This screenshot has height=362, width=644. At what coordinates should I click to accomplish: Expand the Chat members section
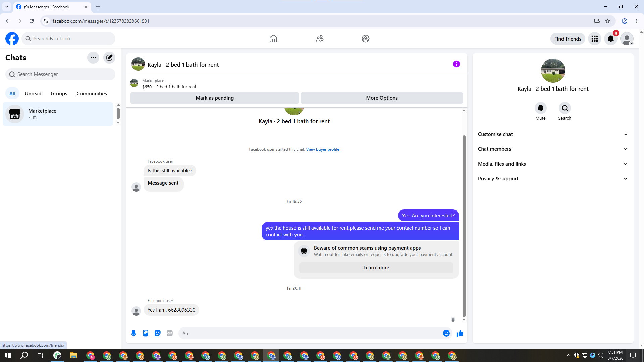(x=553, y=149)
